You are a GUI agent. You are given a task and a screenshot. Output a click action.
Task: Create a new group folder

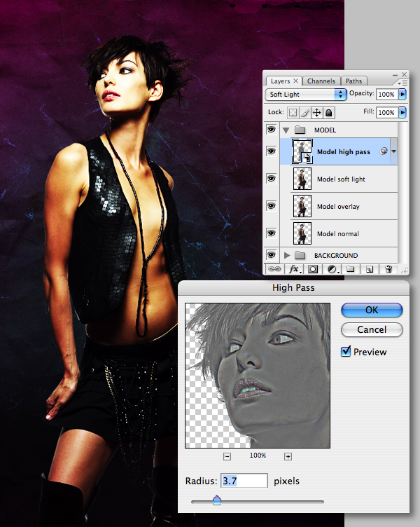[351, 269]
